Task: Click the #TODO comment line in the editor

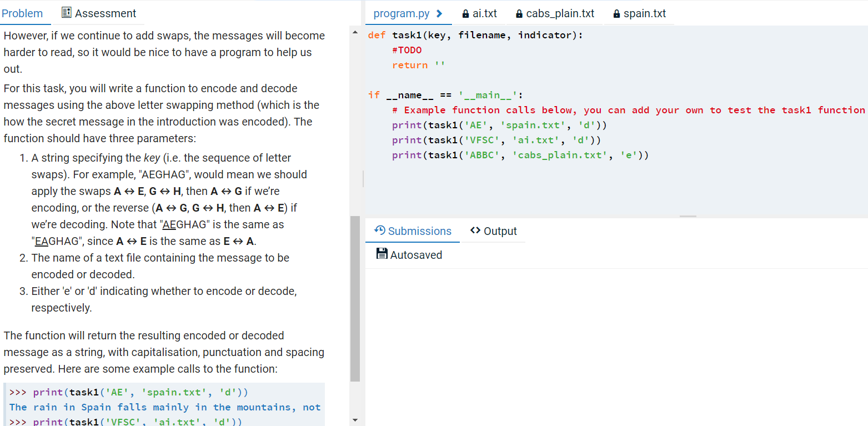Action: (x=406, y=50)
